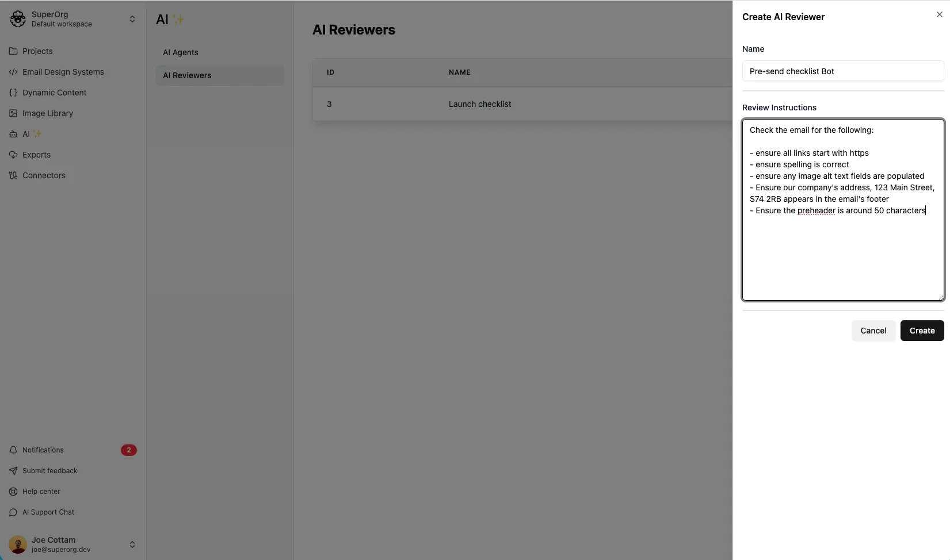Click the SuperOrg workspace logo
950x560 pixels.
(x=17, y=18)
